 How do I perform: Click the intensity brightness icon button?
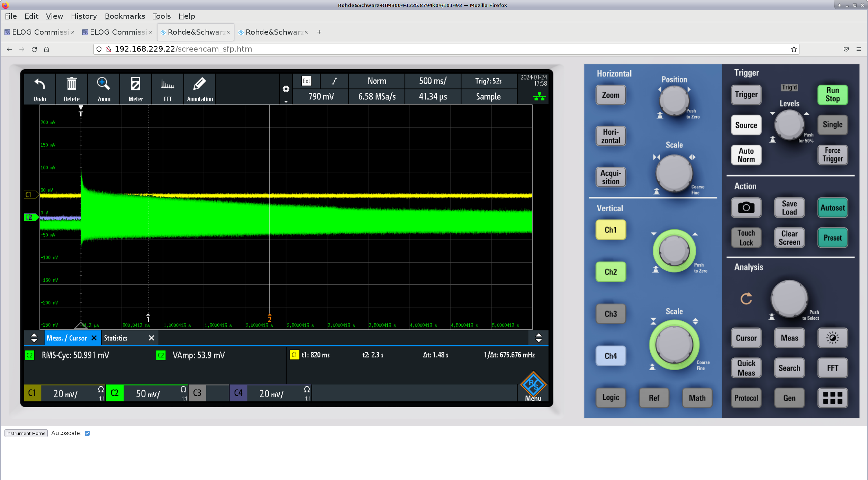pyautogui.click(x=832, y=338)
